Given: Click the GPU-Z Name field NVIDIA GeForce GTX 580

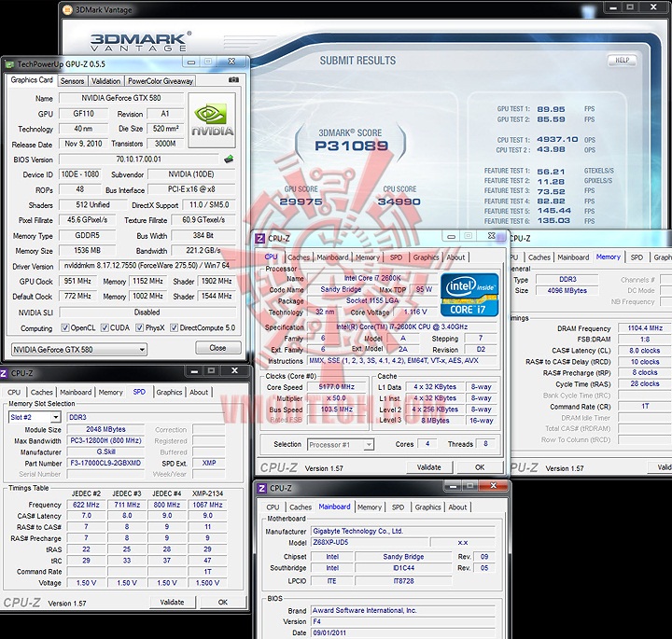Looking at the screenshot, I should pyautogui.click(x=121, y=98).
